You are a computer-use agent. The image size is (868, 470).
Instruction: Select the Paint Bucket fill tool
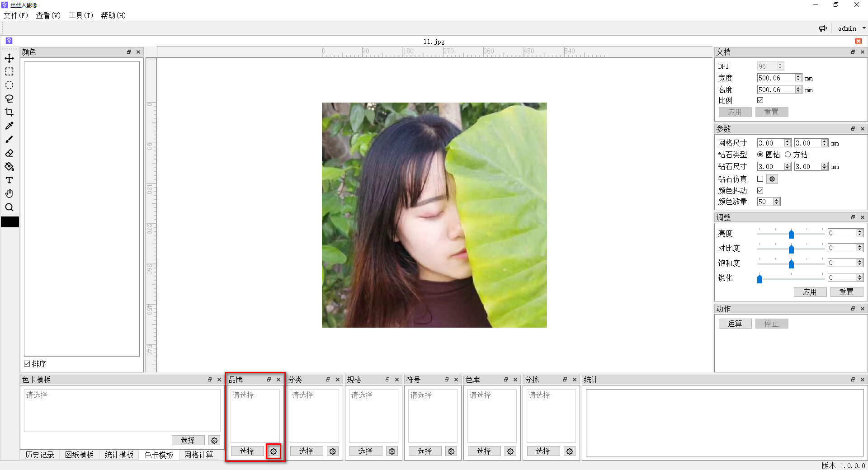[x=9, y=167]
